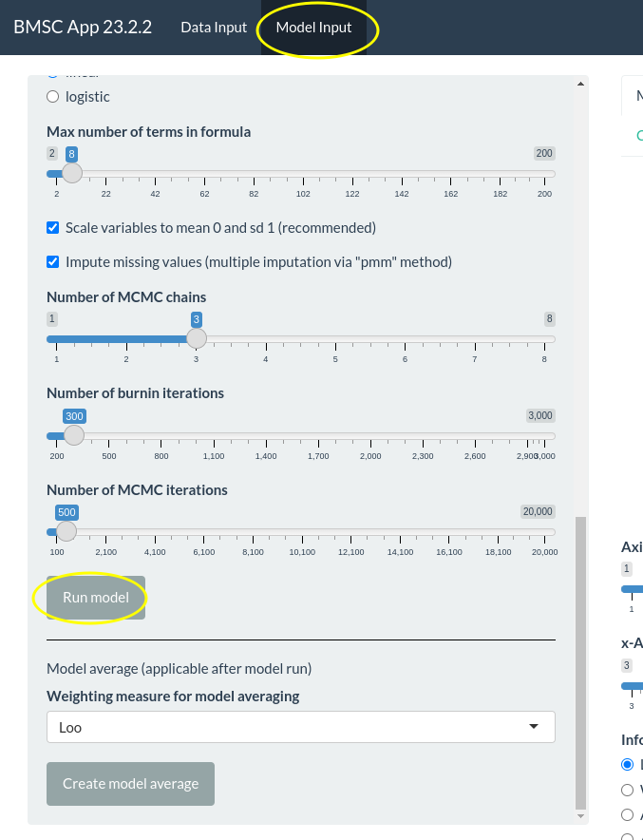Open the Weighting measure dropdown showing Loo
Screen dimensions: 643x840
tap(300, 728)
